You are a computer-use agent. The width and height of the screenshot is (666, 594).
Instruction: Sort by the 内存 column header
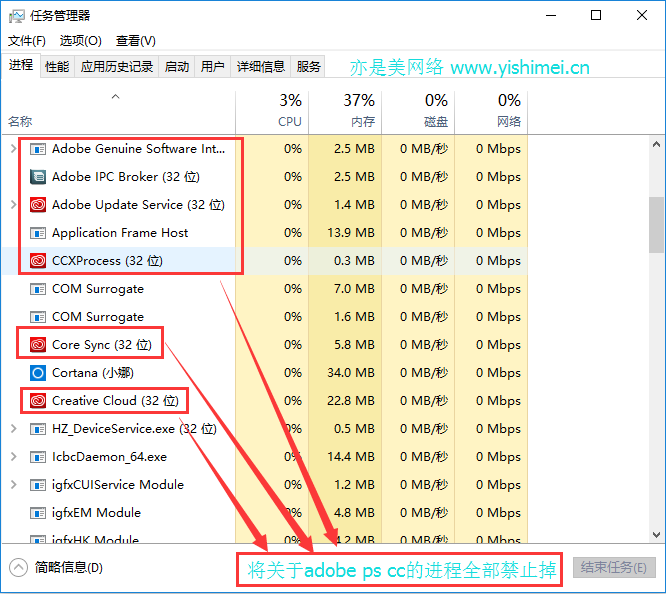(345, 112)
